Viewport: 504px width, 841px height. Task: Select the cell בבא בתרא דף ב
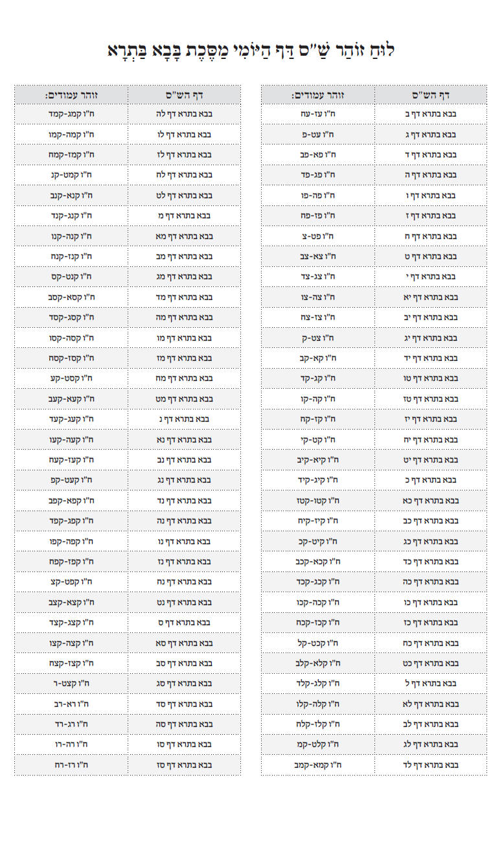click(430, 114)
